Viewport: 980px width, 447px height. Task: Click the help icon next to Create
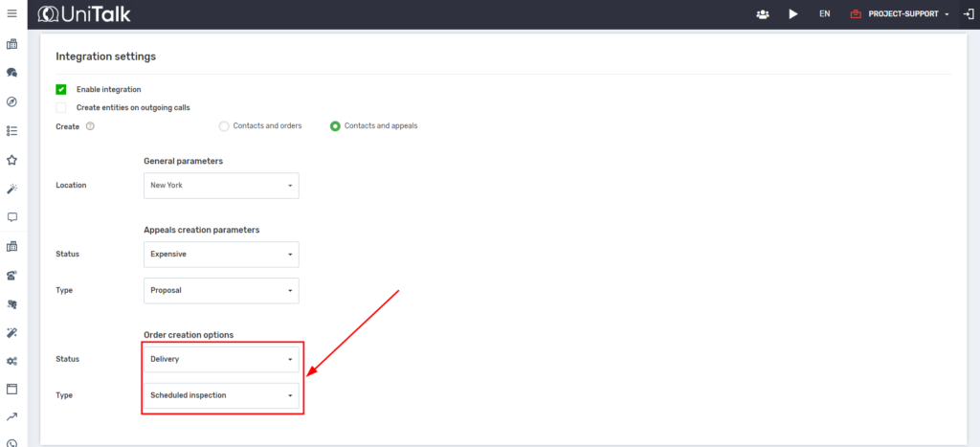[x=90, y=126]
